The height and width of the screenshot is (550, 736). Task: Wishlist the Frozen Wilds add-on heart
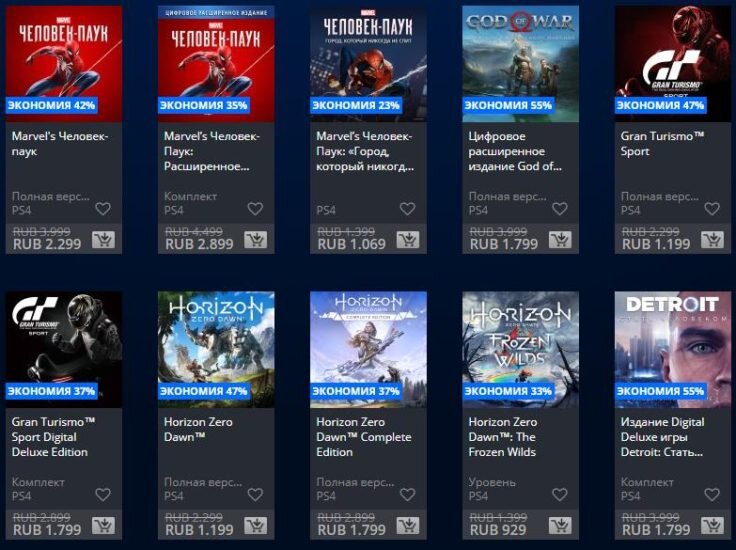point(560,495)
